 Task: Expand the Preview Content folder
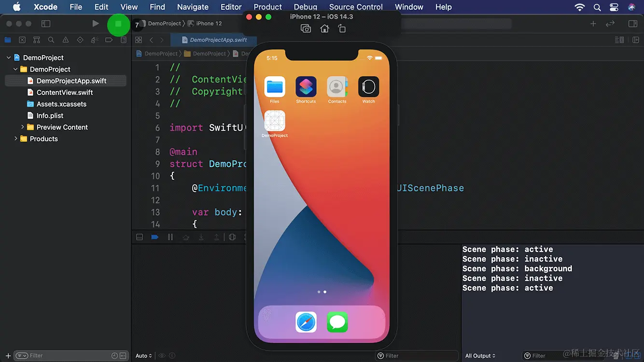tap(22, 127)
